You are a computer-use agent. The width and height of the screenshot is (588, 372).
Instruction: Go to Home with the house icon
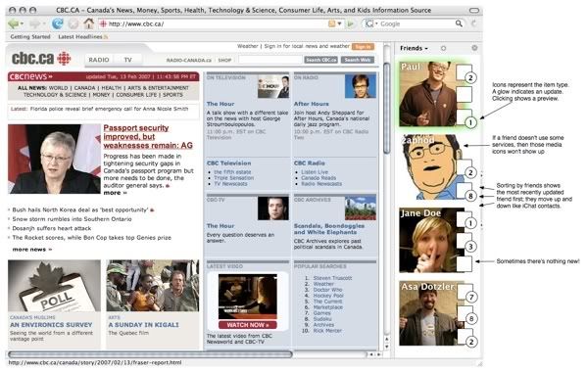click(x=89, y=23)
